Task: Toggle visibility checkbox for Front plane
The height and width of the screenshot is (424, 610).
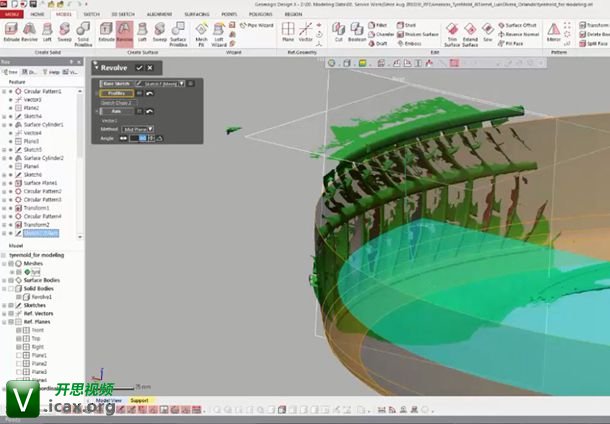Action: tap(19, 329)
